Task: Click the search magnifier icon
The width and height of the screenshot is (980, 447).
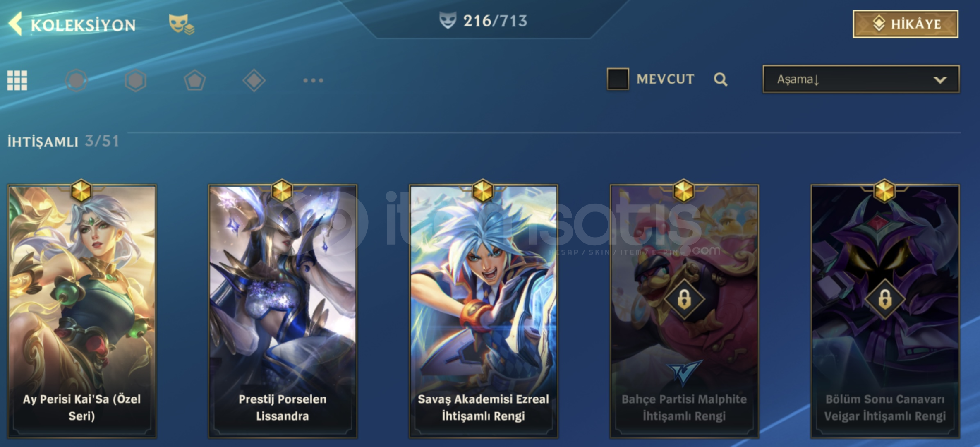Action: click(x=721, y=79)
